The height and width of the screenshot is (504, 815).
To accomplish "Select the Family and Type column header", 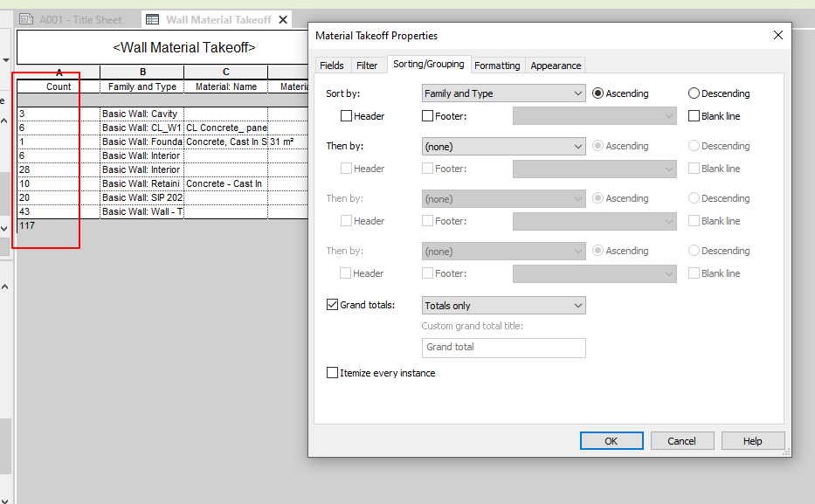I will [142, 86].
